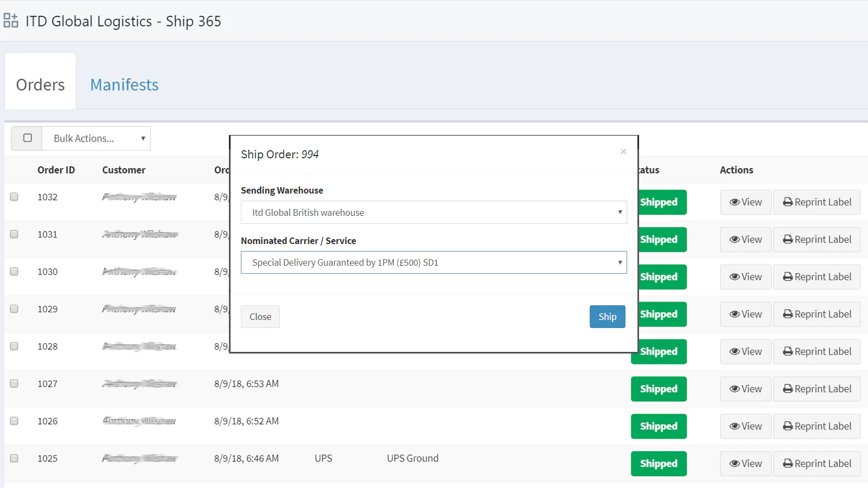Close the Ship Order dialog with the X
868x488 pixels.
click(623, 152)
